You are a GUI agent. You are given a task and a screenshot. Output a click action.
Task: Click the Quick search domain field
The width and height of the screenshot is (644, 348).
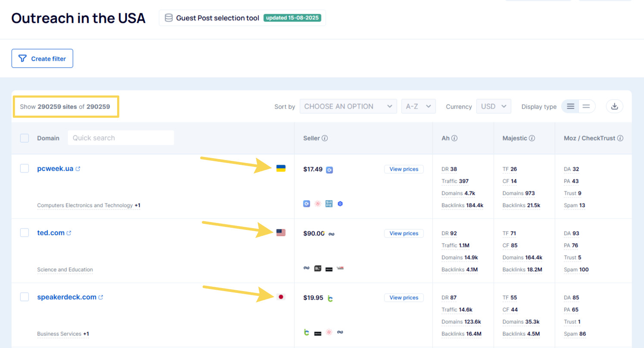point(121,138)
